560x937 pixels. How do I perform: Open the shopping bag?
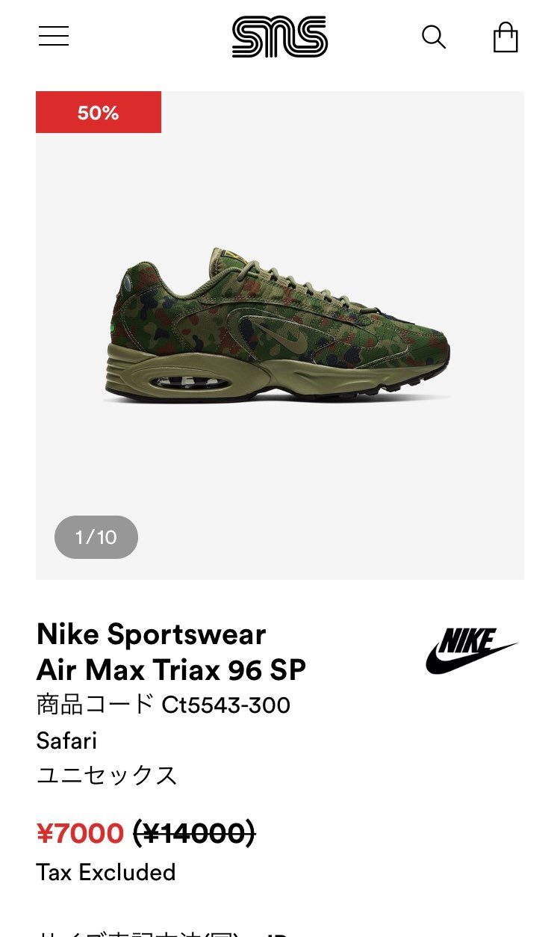(x=505, y=37)
